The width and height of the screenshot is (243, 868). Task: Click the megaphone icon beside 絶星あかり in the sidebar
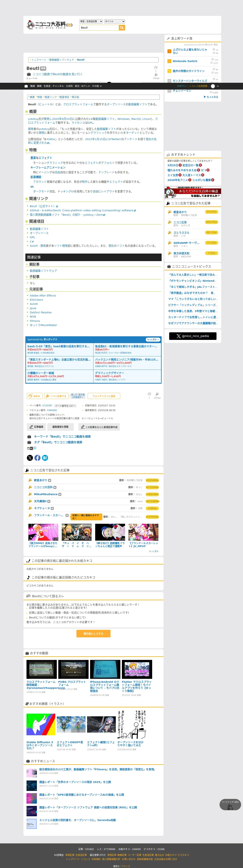(x=170, y=212)
